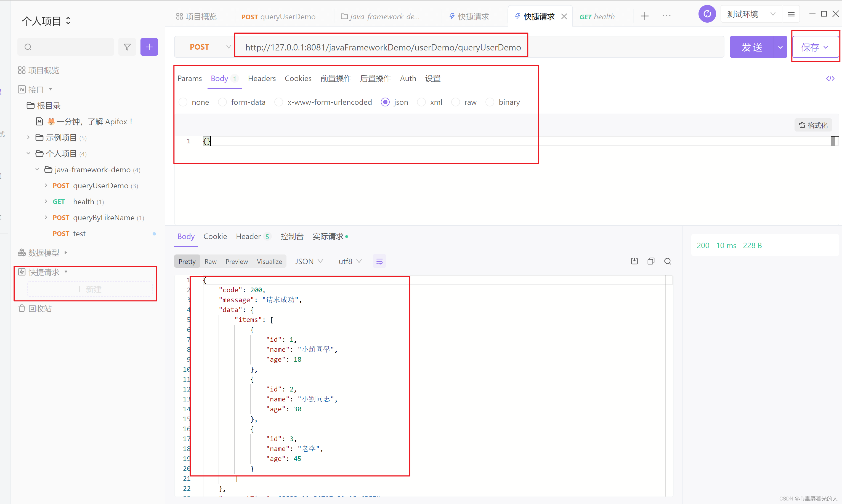The image size is (842, 504).
Task: Open the 前置操作 tab
Action: pos(336,79)
